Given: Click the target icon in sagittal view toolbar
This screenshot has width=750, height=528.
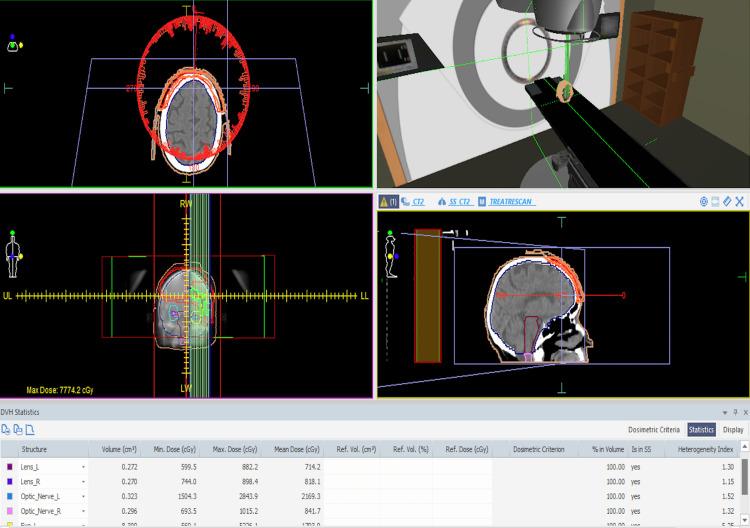Looking at the screenshot, I should (x=703, y=202).
